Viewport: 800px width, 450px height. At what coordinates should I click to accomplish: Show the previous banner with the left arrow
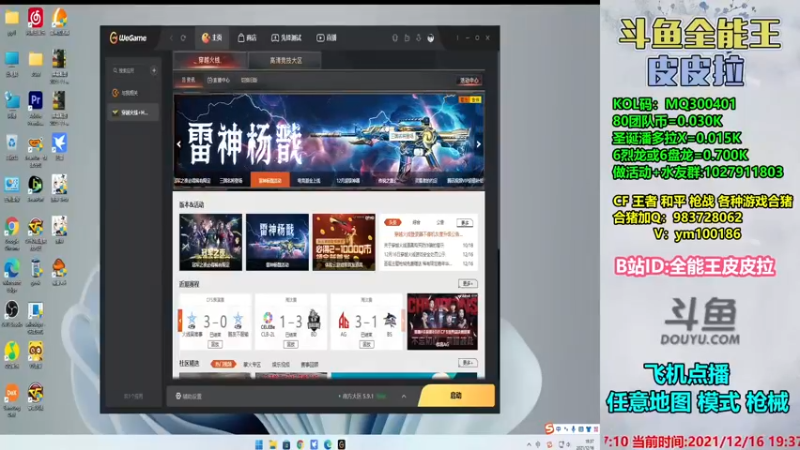coord(179,144)
